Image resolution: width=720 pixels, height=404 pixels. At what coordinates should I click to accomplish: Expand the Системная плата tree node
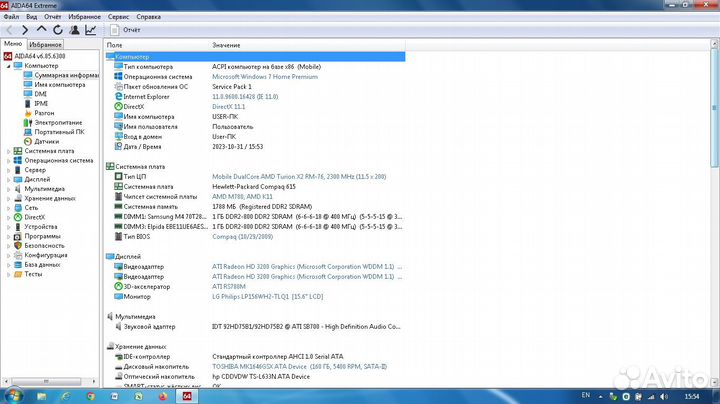pos(8,151)
